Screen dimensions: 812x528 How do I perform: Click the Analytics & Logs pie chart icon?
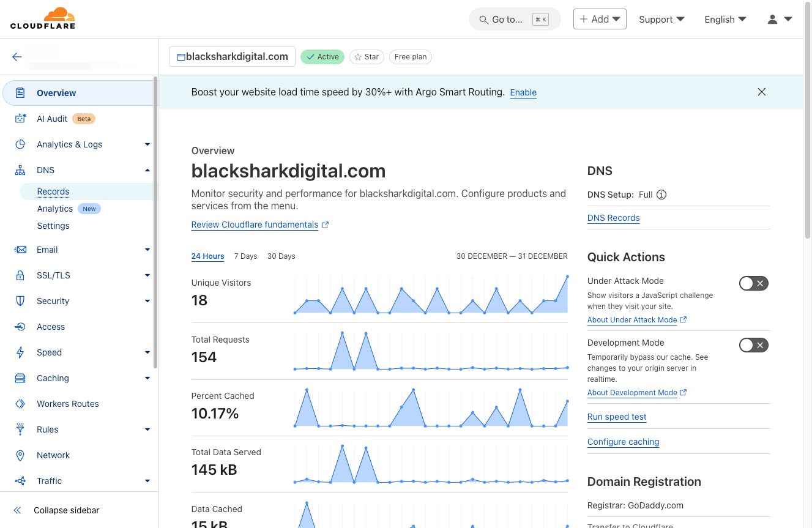tap(20, 144)
